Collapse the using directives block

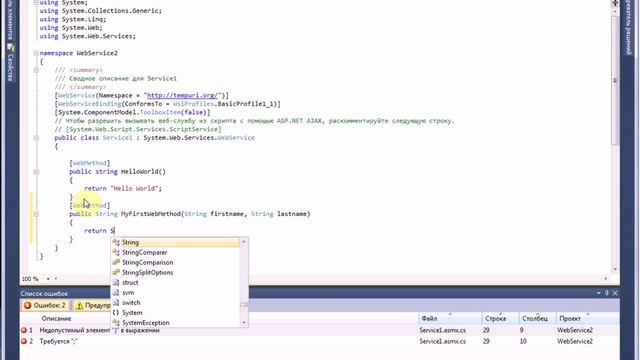click(x=36, y=2)
